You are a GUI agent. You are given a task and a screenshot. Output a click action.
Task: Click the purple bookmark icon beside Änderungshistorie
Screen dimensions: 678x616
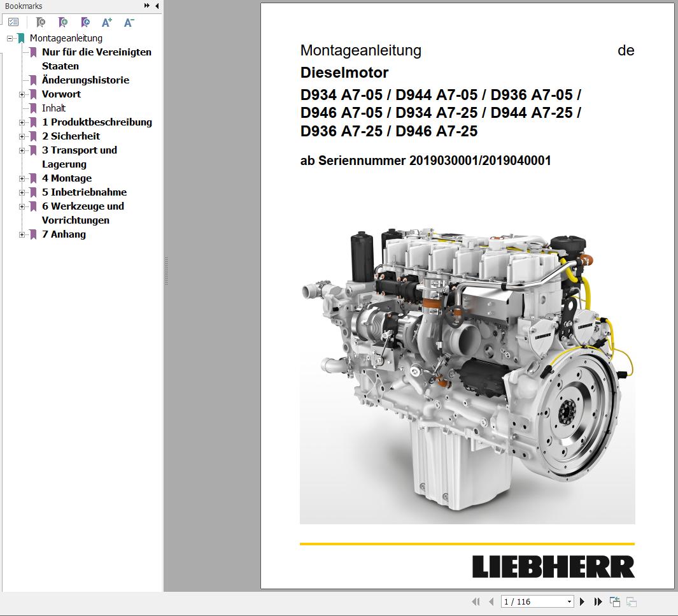point(33,80)
